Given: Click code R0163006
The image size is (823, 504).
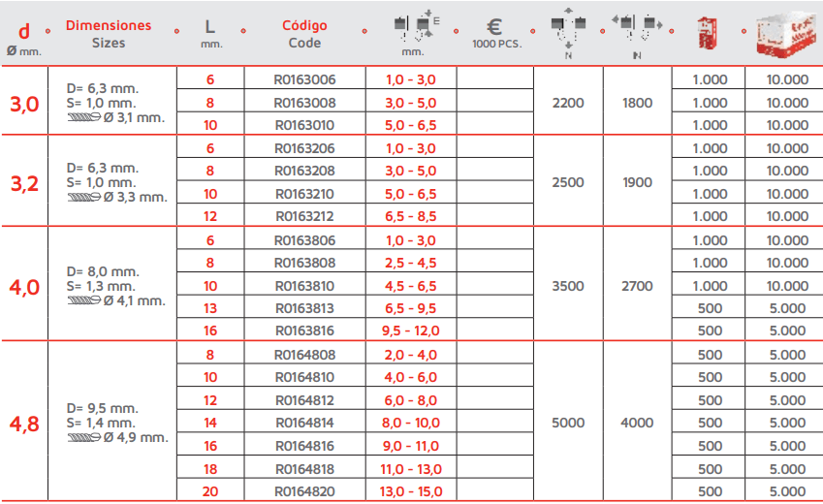Looking at the screenshot, I should (304, 79).
